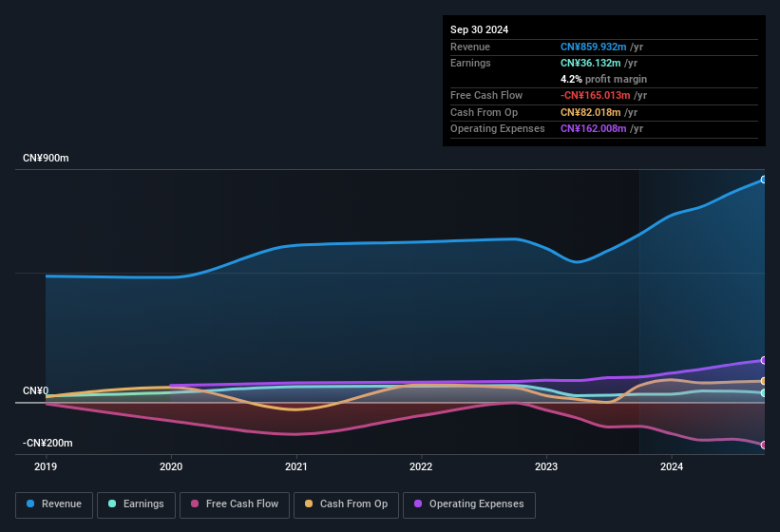
Task: Click the 2021 x-axis label
Action: pos(296,466)
